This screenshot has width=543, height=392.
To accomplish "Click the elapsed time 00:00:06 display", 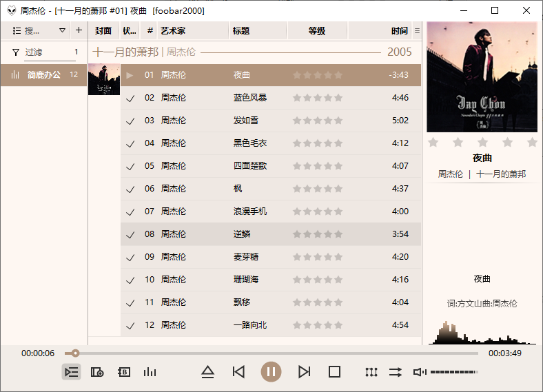I will tap(38, 353).
